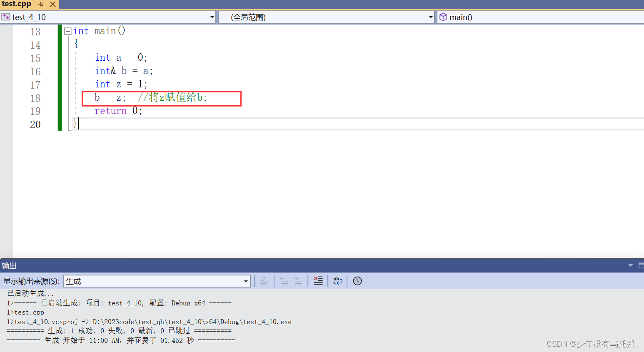Screen dimensions: 644x352
Task: Open the main() member dropdown
Action: 541,17
